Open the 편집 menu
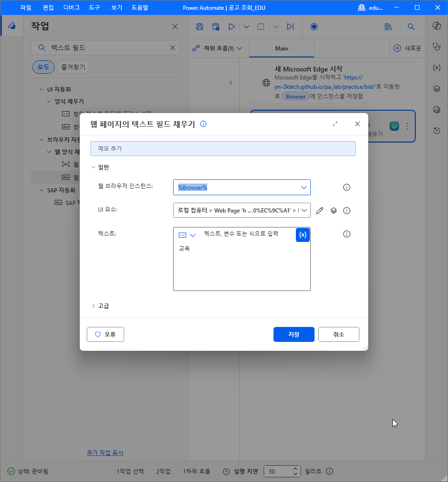 click(x=48, y=7)
